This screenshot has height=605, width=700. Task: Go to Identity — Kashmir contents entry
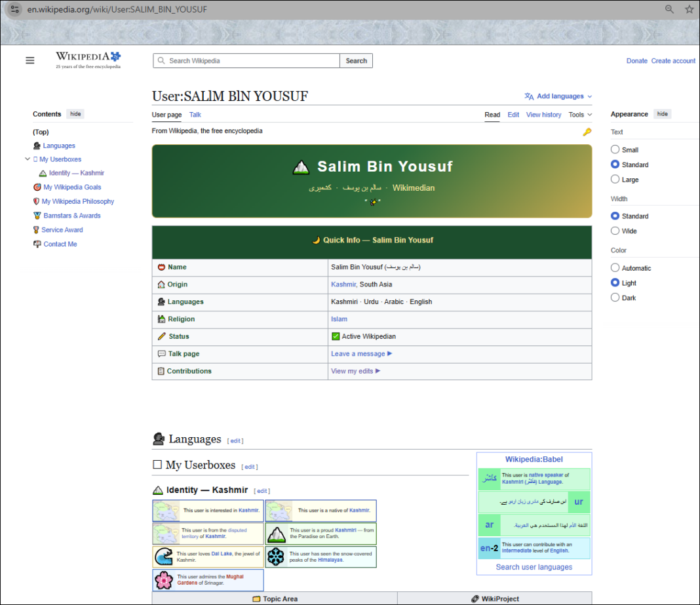[76, 173]
